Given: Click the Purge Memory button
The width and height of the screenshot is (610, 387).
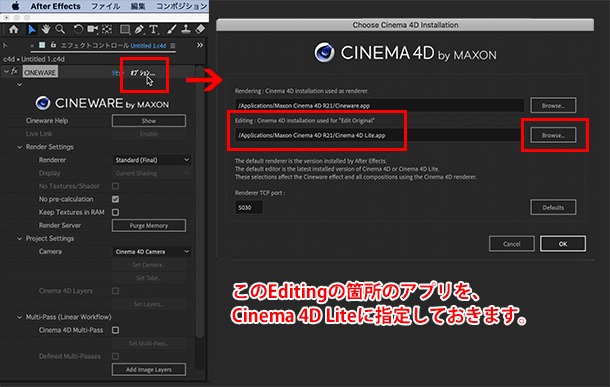Looking at the screenshot, I should pyautogui.click(x=149, y=226).
